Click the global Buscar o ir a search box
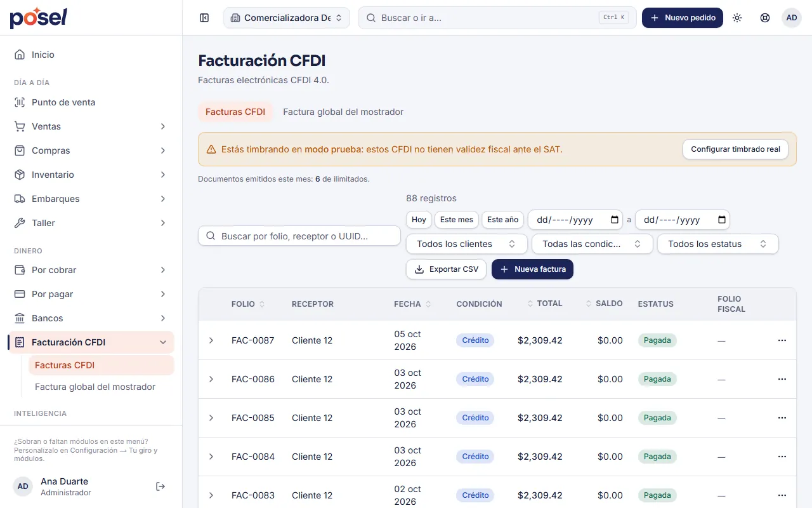This screenshot has width=812, height=508. (x=497, y=18)
